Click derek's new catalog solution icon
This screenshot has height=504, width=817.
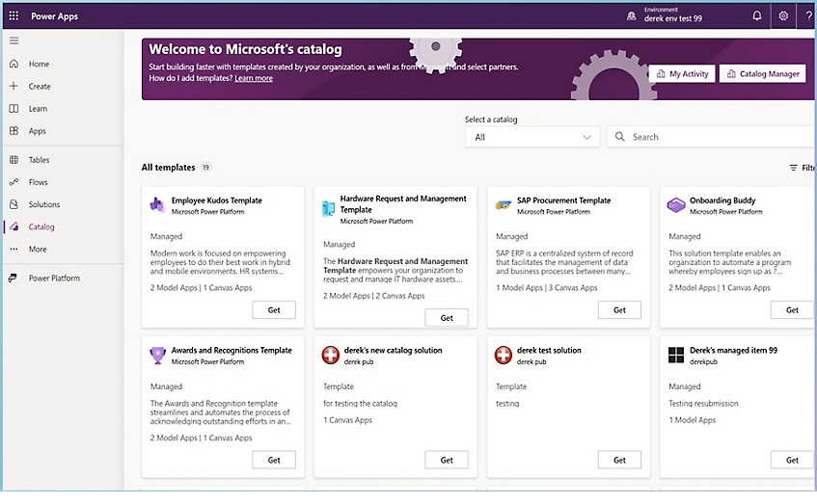coord(330,355)
